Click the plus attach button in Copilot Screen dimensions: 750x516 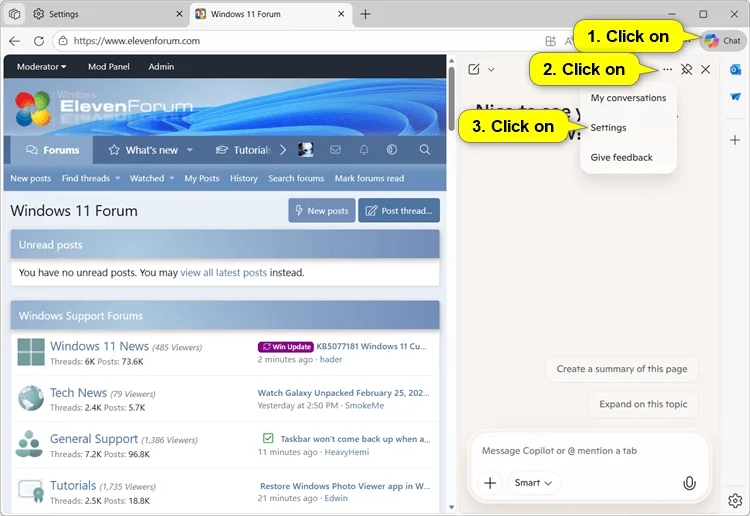point(490,483)
